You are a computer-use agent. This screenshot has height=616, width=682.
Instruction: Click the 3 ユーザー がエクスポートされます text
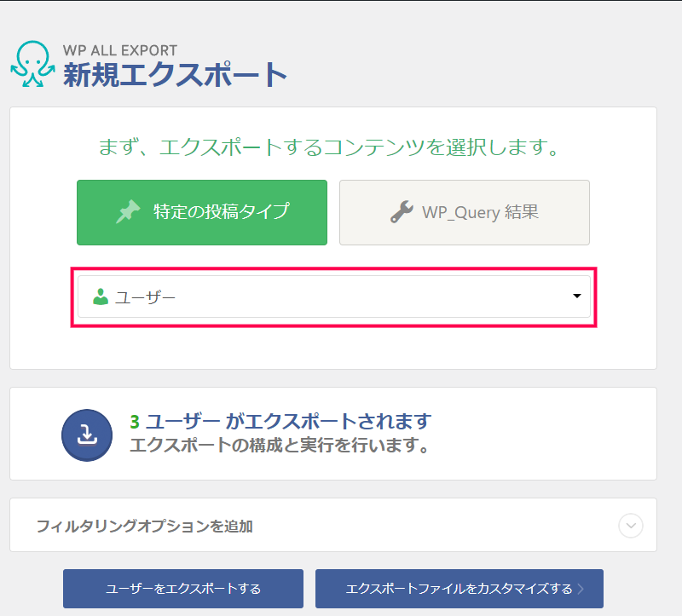click(280, 421)
